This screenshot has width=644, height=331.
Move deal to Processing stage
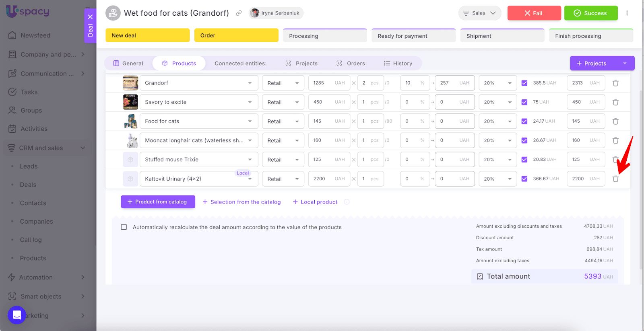(325, 36)
